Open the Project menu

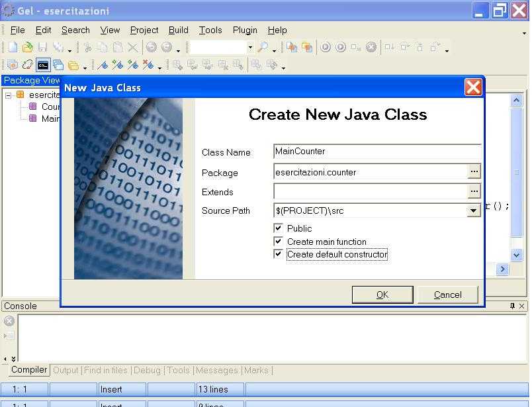pyautogui.click(x=144, y=30)
